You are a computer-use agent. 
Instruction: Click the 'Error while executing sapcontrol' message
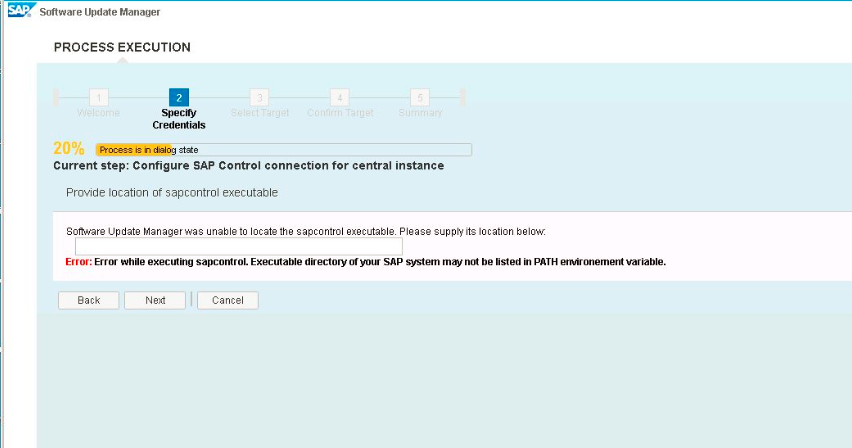[x=380, y=262]
